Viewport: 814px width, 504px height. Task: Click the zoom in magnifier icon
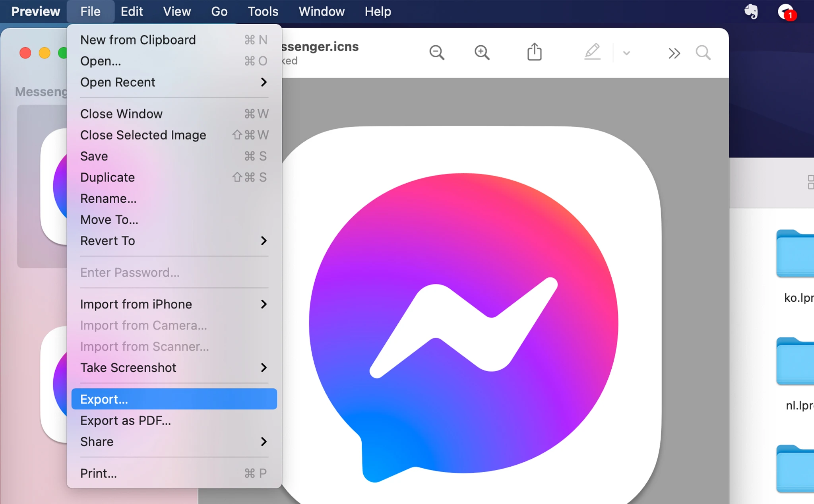click(x=482, y=52)
